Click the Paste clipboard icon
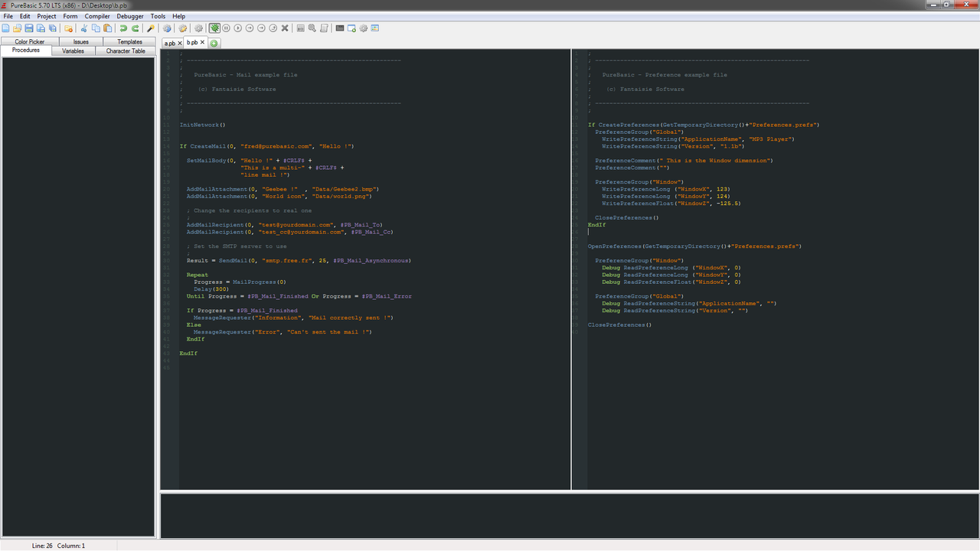 pyautogui.click(x=108, y=28)
